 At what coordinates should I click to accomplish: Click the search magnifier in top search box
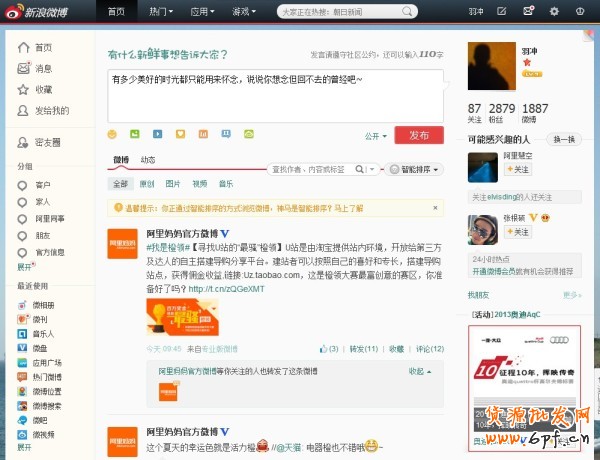[x=407, y=11]
